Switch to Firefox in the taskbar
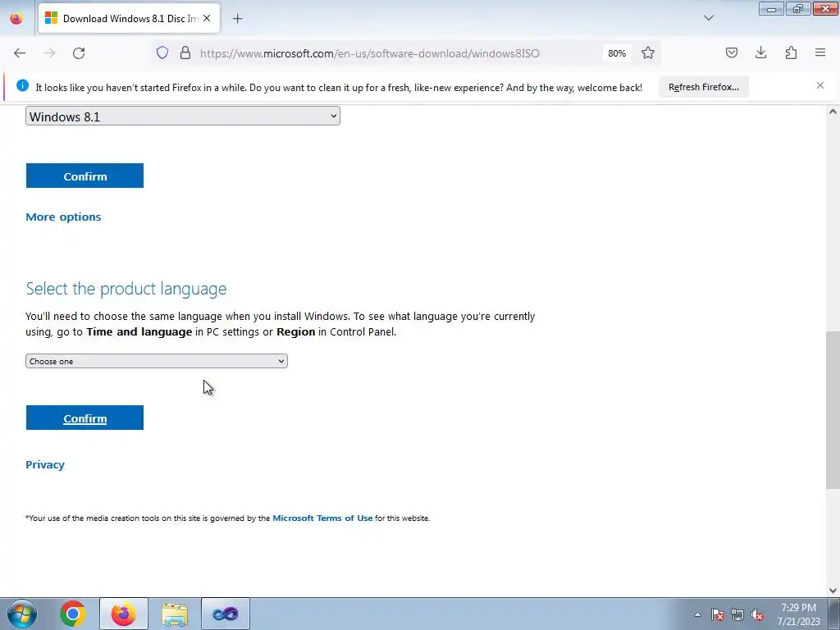Screen dimensions: 840x630 pyautogui.click(x=123, y=614)
